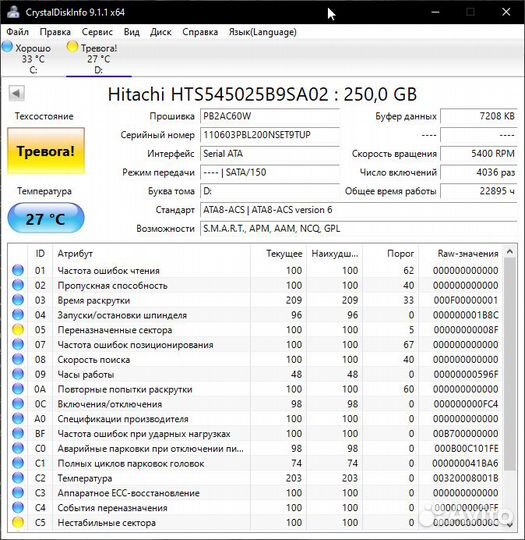The image size is (525, 540).
Task: Click status icon for Скорость поиска
Action: pyautogui.click(x=18, y=359)
